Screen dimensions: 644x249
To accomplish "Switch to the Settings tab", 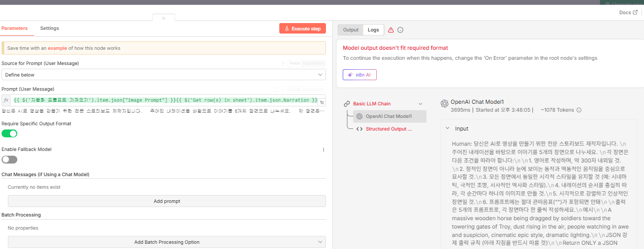I will coord(50,28).
